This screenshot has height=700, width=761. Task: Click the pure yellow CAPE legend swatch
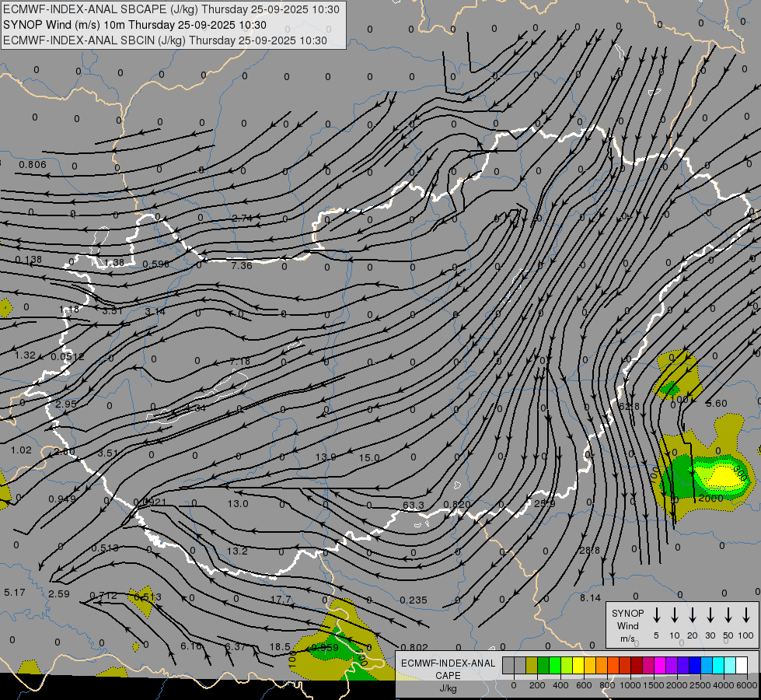pos(578,666)
